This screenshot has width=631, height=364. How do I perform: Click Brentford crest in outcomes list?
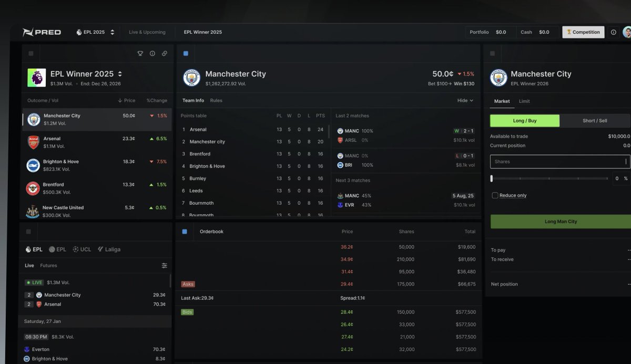(x=34, y=188)
